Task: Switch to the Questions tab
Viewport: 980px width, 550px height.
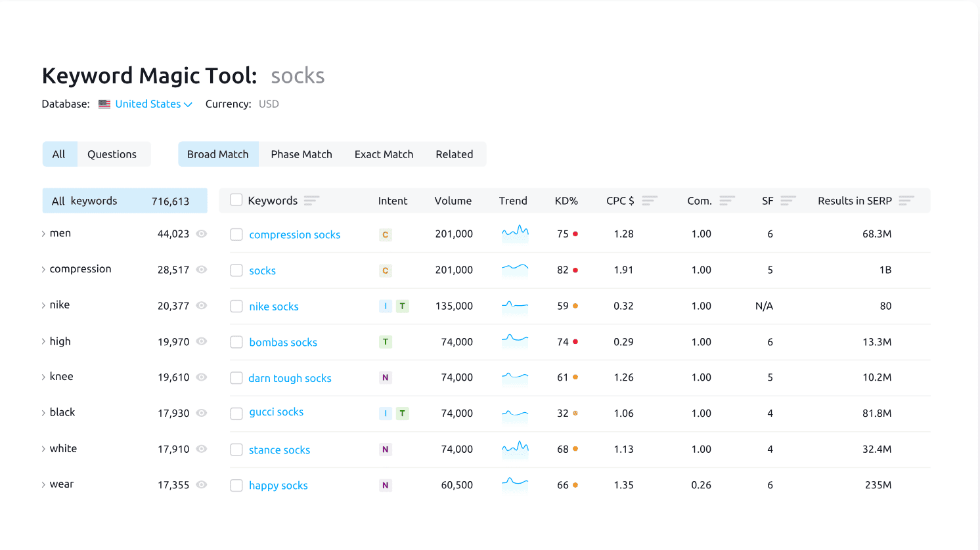Action: click(111, 154)
